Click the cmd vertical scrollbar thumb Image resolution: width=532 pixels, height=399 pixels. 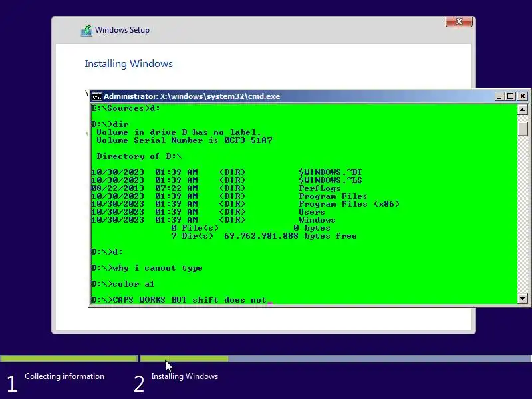pyautogui.click(x=522, y=129)
